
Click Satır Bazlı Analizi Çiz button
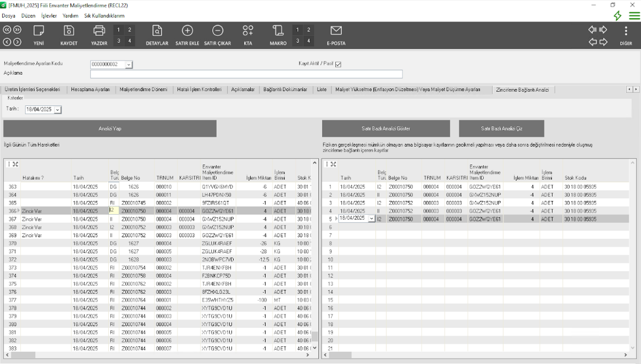point(501,128)
